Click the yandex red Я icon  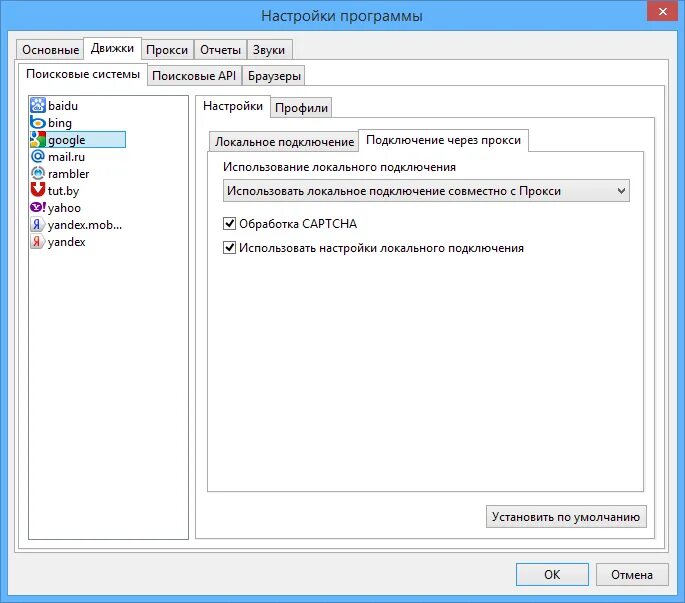(38, 241)
